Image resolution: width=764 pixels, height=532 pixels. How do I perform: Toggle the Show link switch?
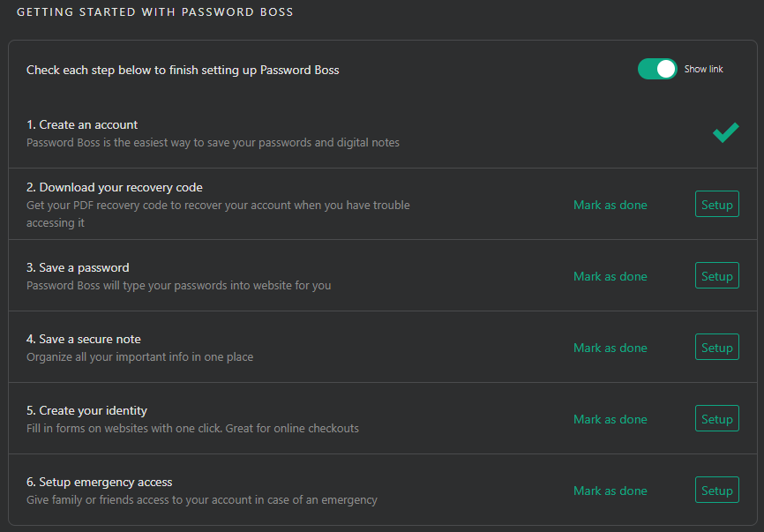click(656, 69)
